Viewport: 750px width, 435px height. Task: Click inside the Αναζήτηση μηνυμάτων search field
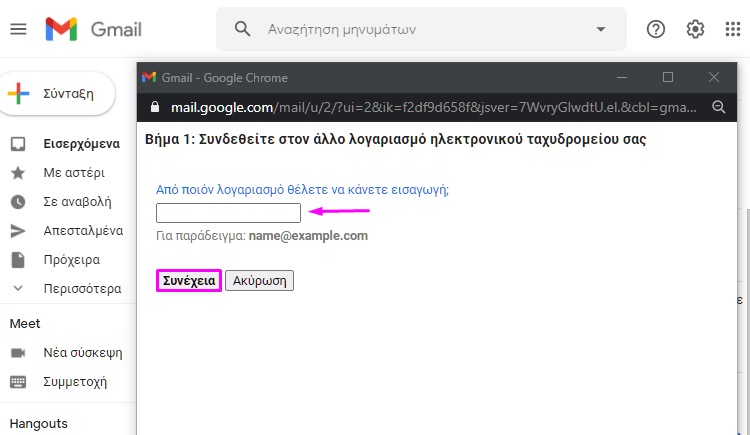[421, 29]
